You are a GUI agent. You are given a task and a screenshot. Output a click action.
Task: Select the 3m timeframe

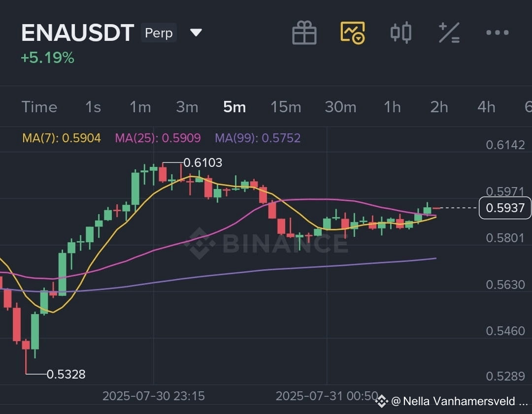tap(187, 107)
